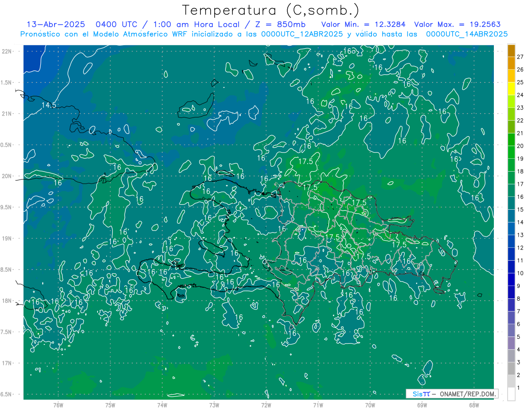The image size is (532, 411).
Task: Click color scale value "25"
Action: (520, 82)
